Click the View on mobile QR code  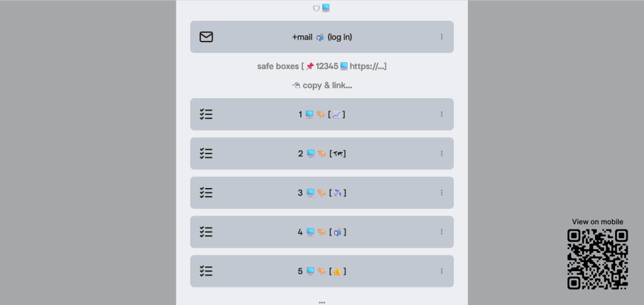click(x=597, y=259)
